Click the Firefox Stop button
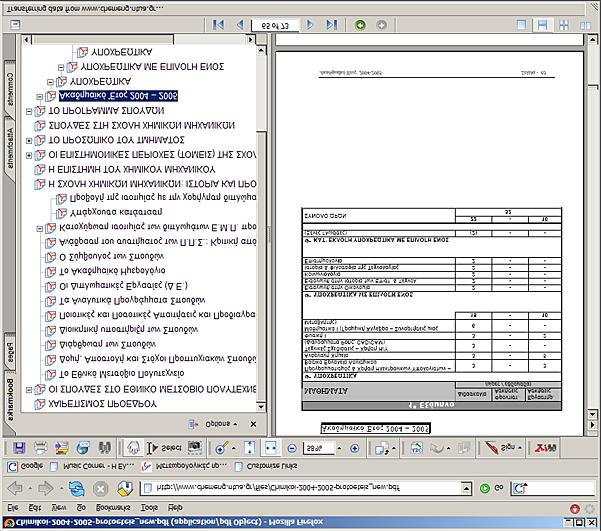 pyautogui.click(x=100, y=489)
